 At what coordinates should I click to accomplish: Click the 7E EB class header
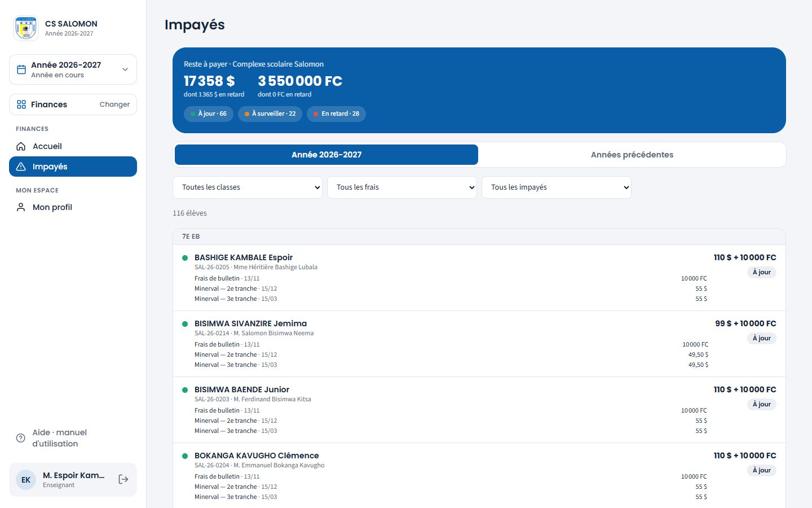tap(479, 237)
